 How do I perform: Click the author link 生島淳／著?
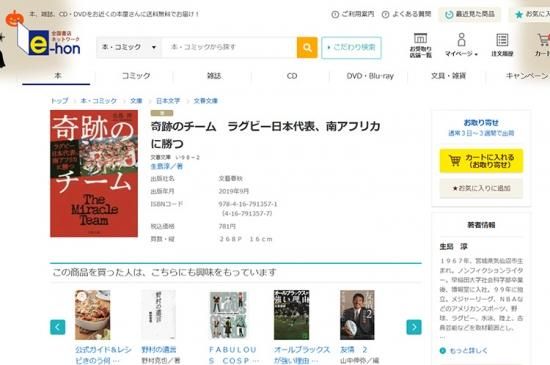coord(167,167)
